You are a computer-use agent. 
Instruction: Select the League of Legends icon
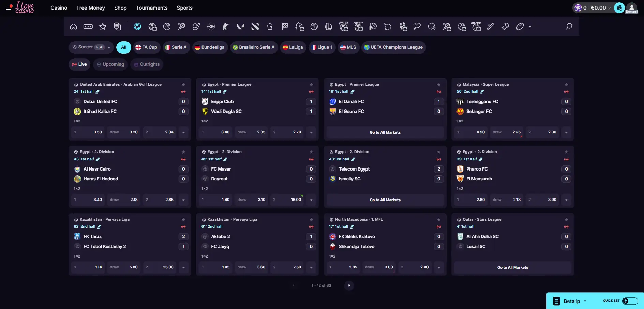[x=329, y=27]
